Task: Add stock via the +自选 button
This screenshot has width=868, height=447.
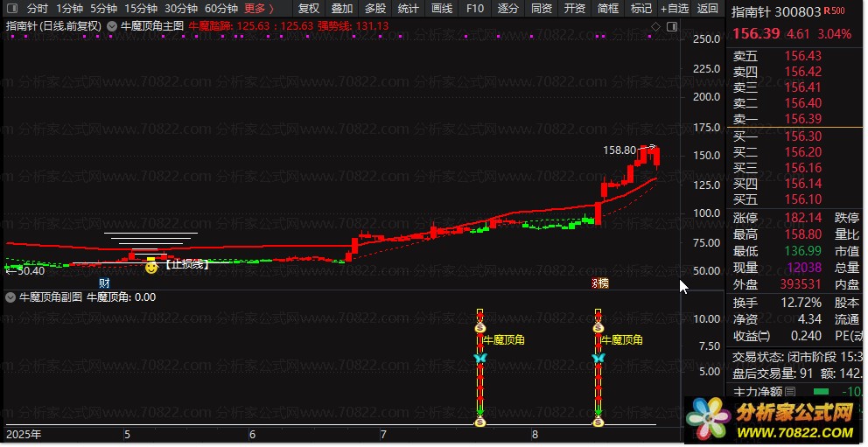Action: point(675,8)
